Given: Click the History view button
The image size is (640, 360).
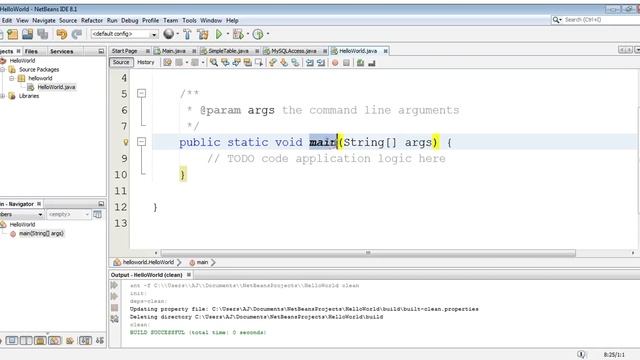Looking at the screenshot, I should coord(146,62).
